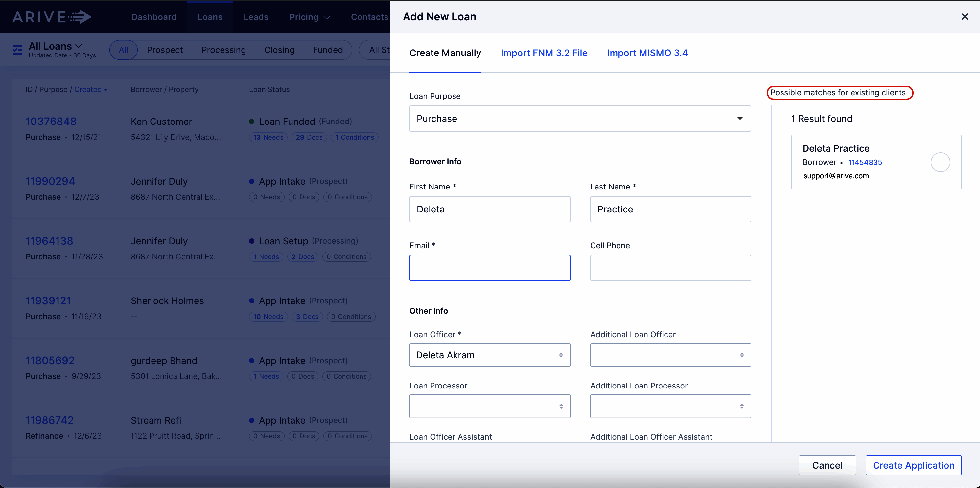Switch to the Import FNM 3.2 File tab

tap(544, 53)
